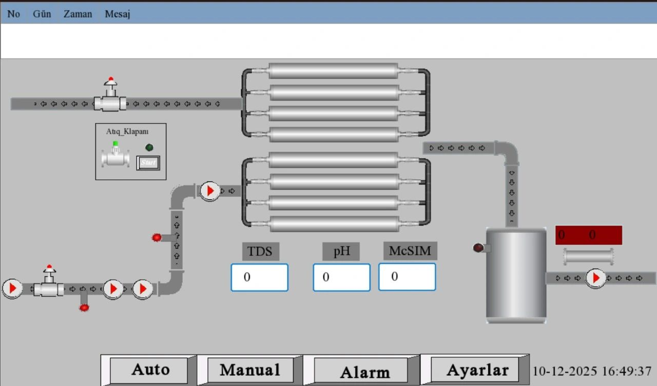This screenshot has height=386, width=657.
Task: Click the red sensor lamp on the vertical pipe
Action: (157, 238)
